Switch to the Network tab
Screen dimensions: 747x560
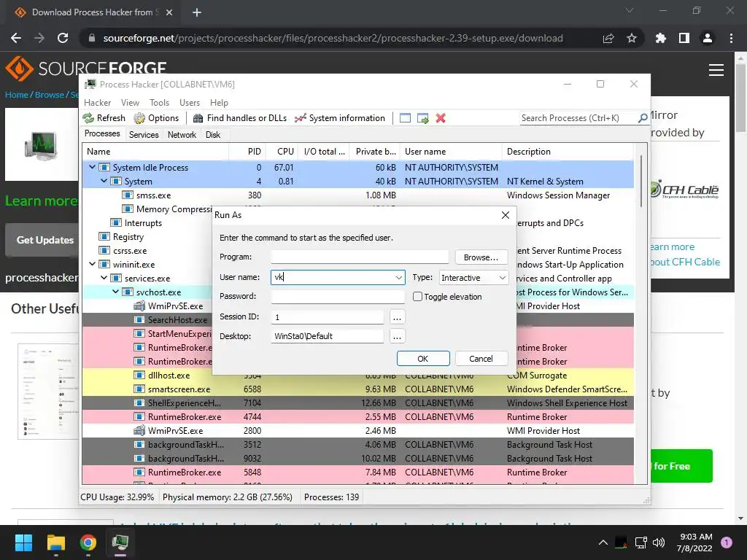click(x=182, y=135)
